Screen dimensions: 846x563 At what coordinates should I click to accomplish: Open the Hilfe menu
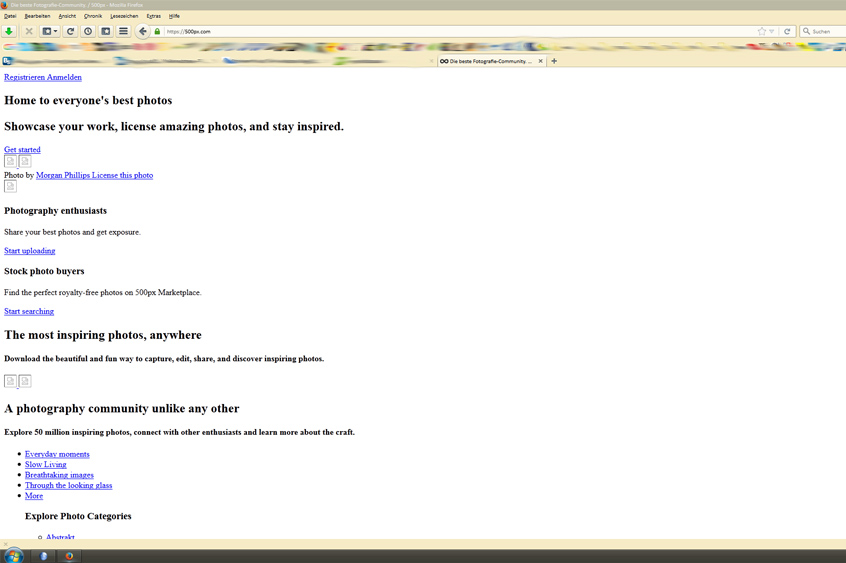[x=174, y=16]
